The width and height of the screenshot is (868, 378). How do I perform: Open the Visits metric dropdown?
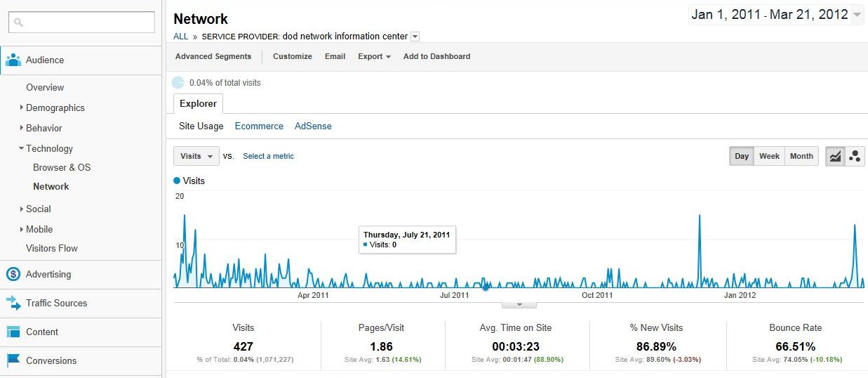(x=196, y=156)
